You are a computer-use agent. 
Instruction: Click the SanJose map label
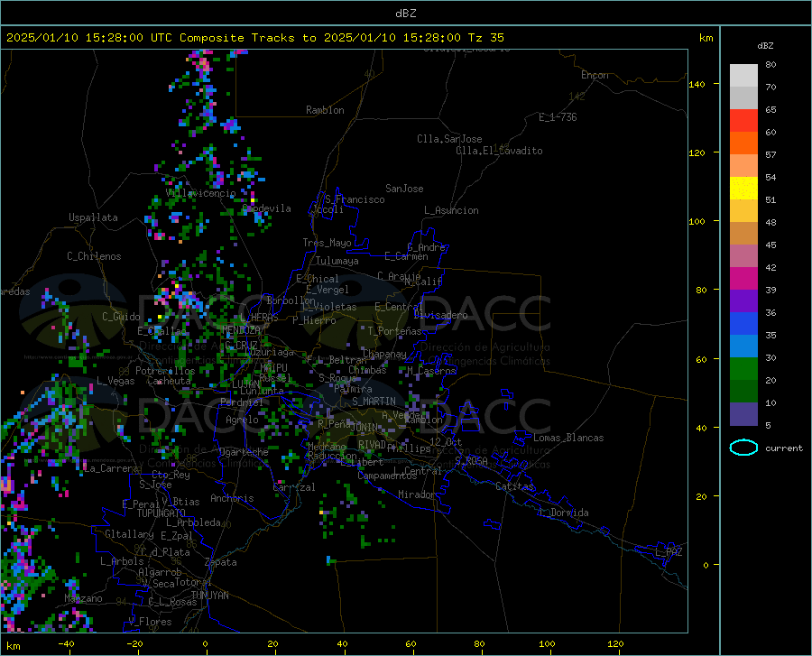[x=404, y=189]
